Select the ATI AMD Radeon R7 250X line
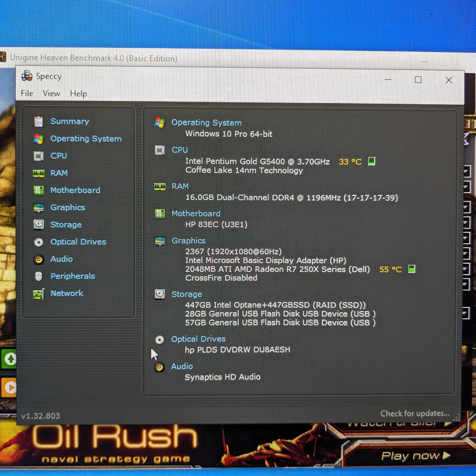Screen dimensions: 476x476 pyautogui.click(x=278, y=269)
